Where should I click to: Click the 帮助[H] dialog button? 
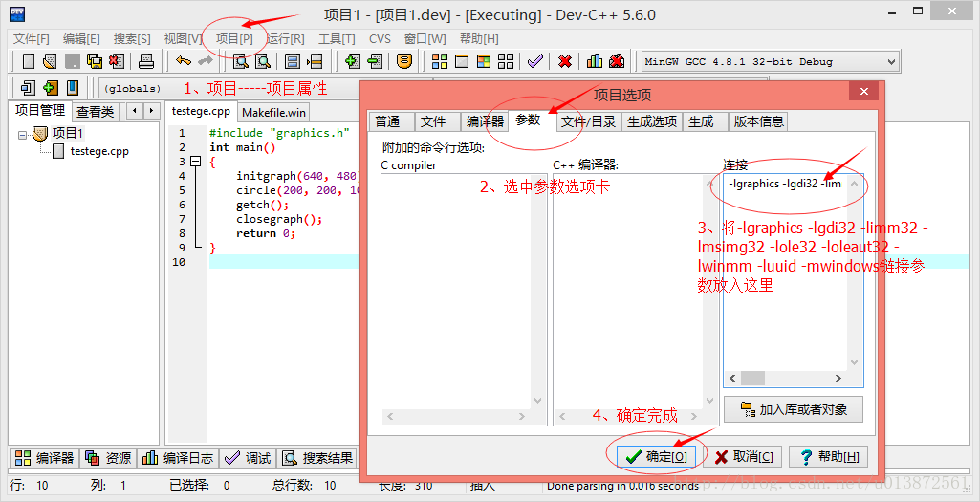pyautogui.click(x=829, y=456)
